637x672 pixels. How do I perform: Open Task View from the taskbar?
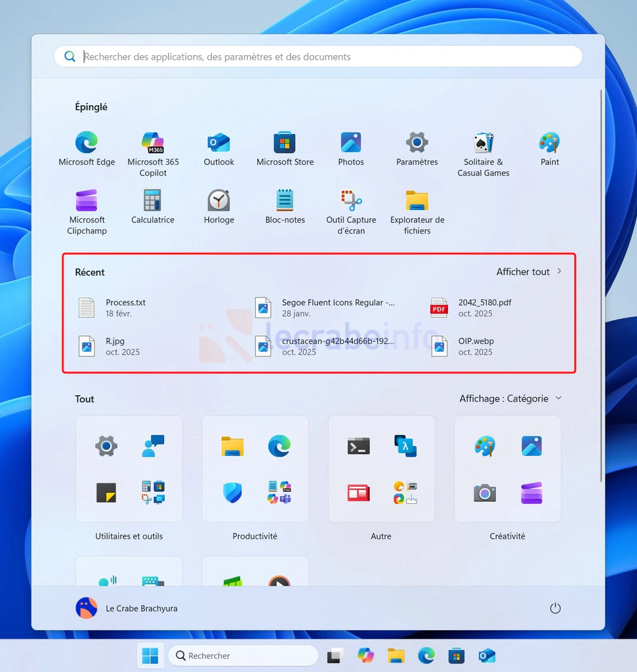click(x=335, y=656)
